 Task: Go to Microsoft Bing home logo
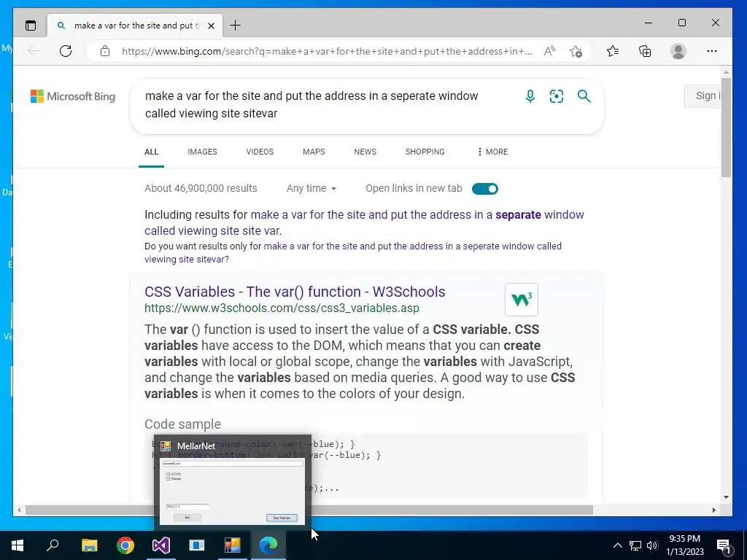73,97
